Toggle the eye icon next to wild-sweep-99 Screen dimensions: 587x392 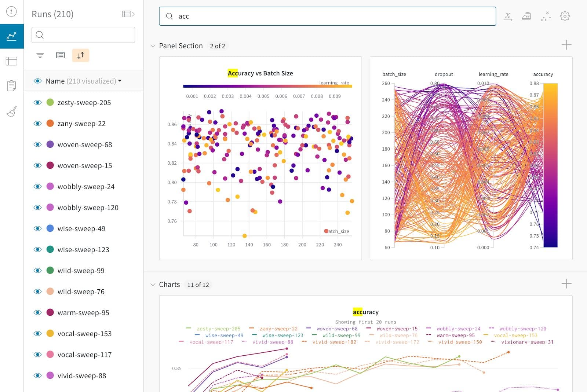pos(37,270)
